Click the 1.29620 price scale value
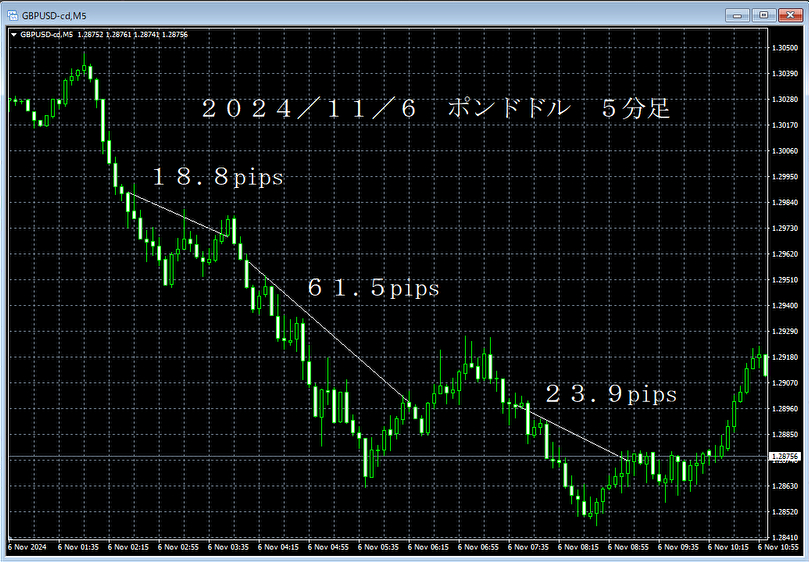This screenshot has width=809, height=562. click(x=785, y=254)
